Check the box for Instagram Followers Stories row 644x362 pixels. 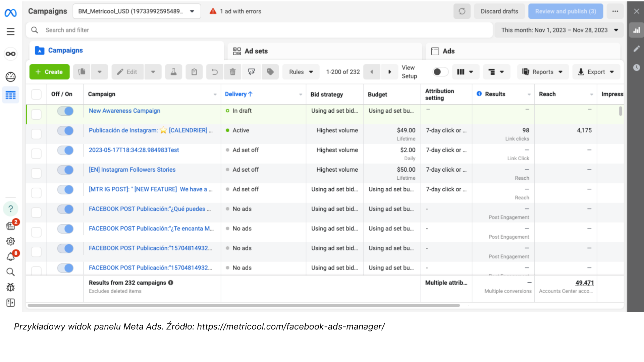[x=36, y=173]
